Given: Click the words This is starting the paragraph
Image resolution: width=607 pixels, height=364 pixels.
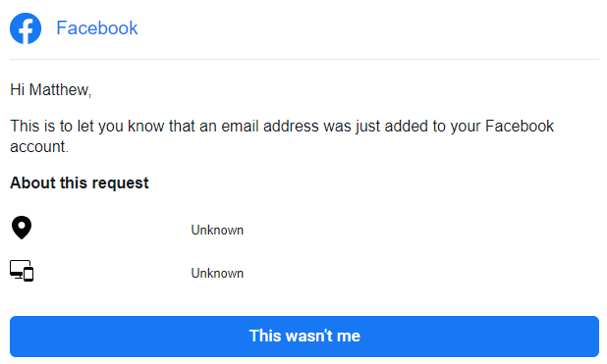Looking at the screenshot, I should pos(32,127).
